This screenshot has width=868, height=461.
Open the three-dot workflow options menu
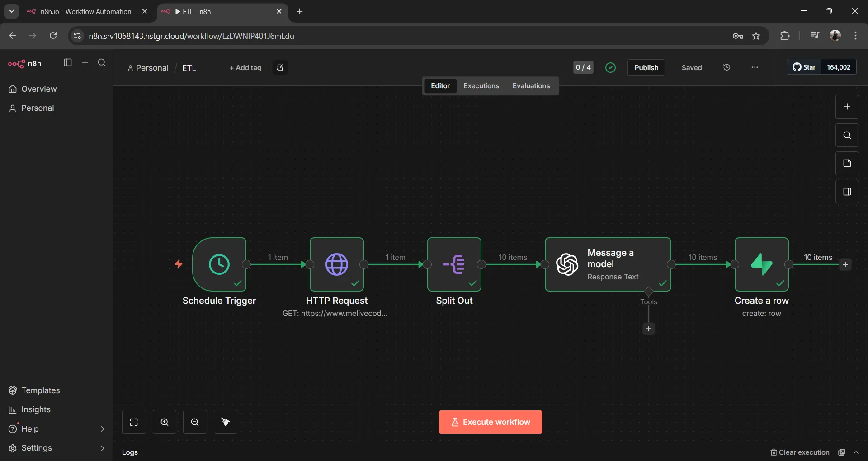click(755, 67)
